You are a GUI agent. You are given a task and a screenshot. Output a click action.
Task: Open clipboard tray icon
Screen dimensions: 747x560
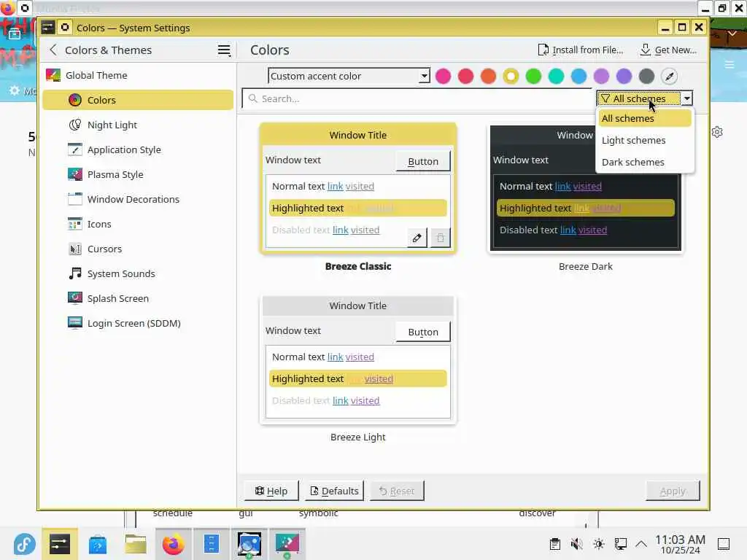tap(554, 544)
